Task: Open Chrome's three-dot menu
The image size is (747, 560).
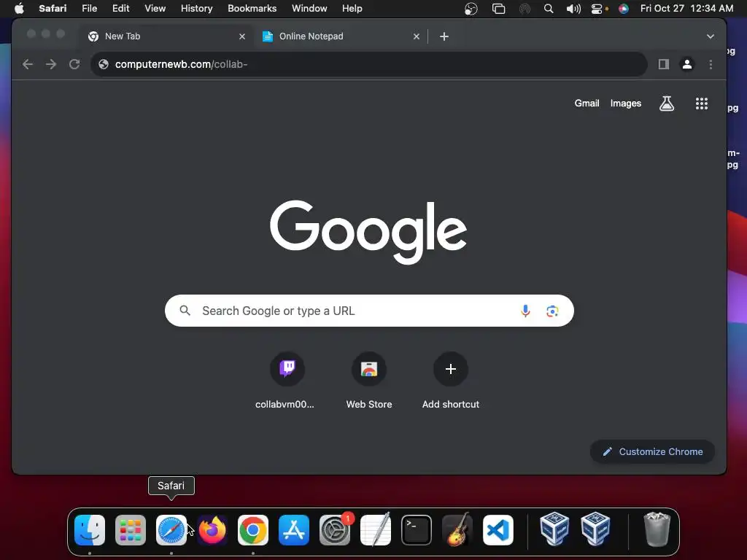Action: pyautogui.click(x=711, y=64)
